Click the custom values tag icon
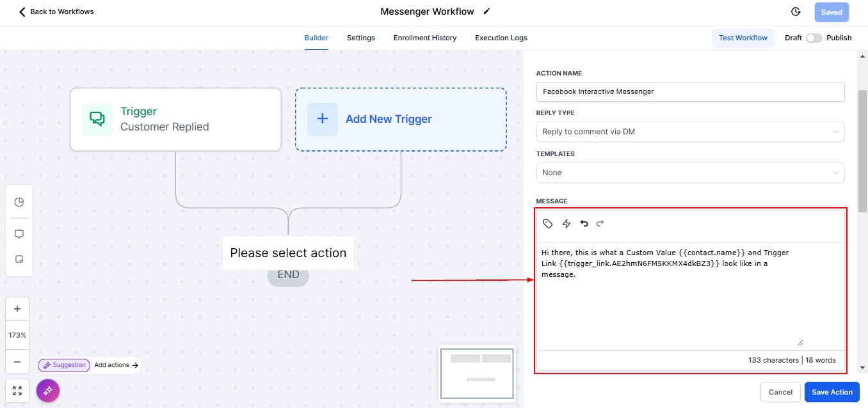Image resolution: width=868 pixels, height=408 pixels. pyautogui.click(x=548, y=224)
